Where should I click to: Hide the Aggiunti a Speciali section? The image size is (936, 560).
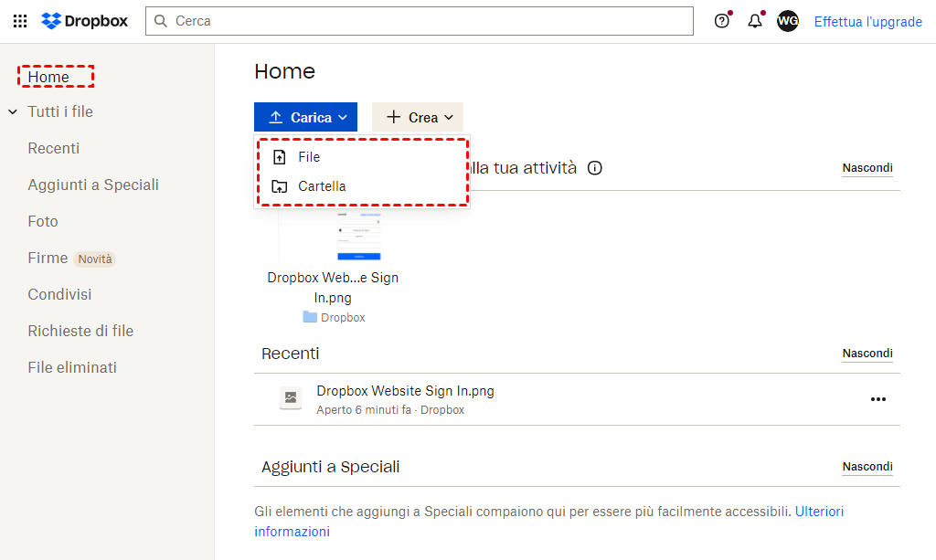pos(867,467)
